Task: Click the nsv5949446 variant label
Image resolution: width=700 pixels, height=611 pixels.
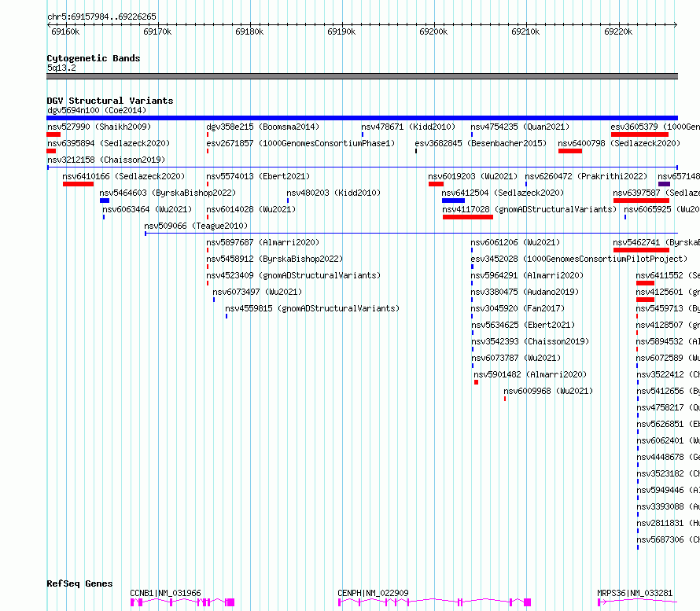Action: click(668, 490)
